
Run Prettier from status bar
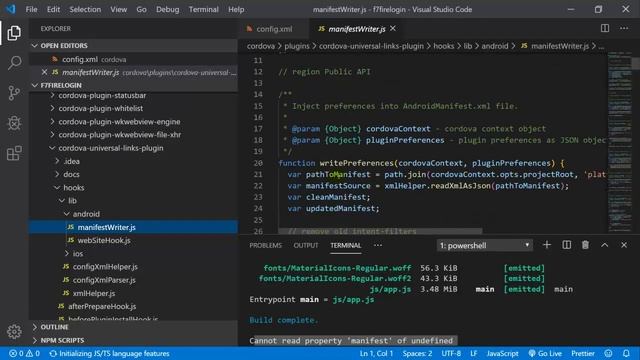click(x=582, y=353)
